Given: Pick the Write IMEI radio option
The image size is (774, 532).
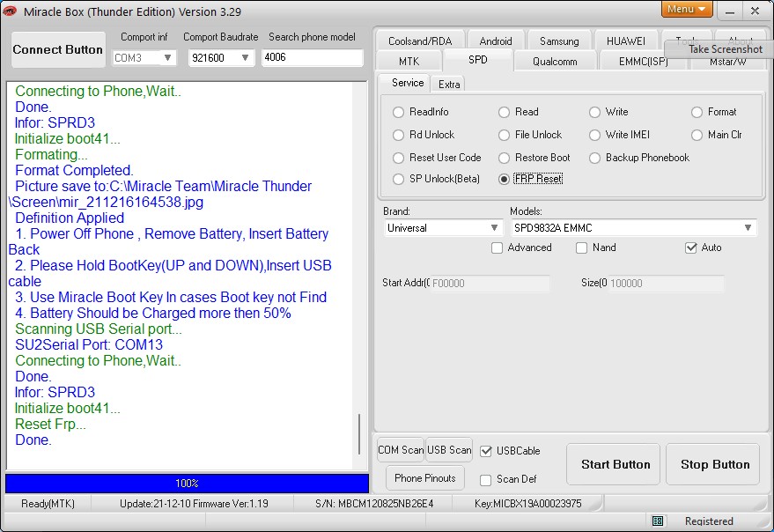Looking at the screenshot, I should coord(595,135).
